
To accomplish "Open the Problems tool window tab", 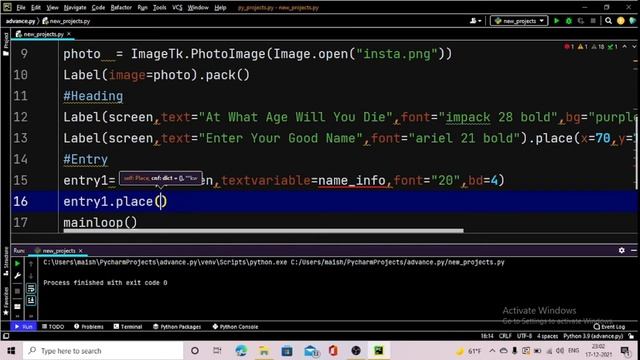I will point(89,327).
